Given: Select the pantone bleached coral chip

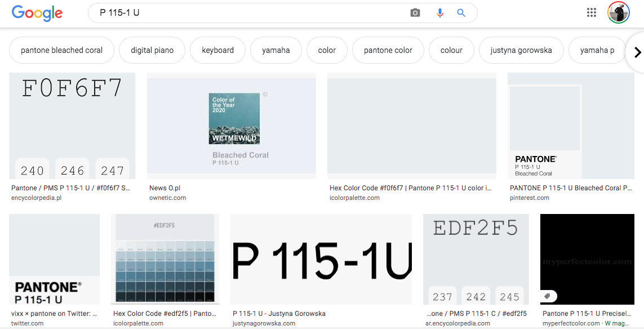Looking at the screenshot, I should coord(61,50).
